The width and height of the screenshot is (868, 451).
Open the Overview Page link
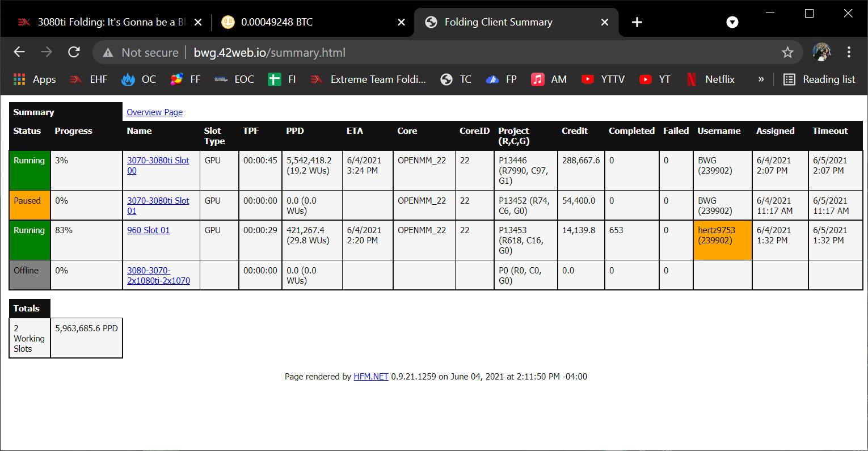click(x=154, y=112)
